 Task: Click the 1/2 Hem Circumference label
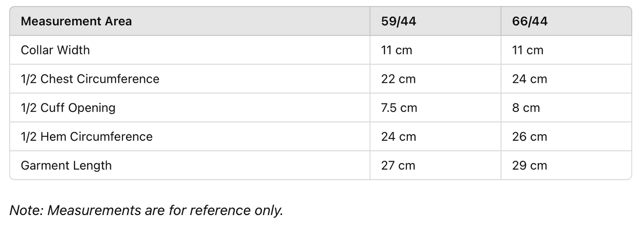[86, 136]
